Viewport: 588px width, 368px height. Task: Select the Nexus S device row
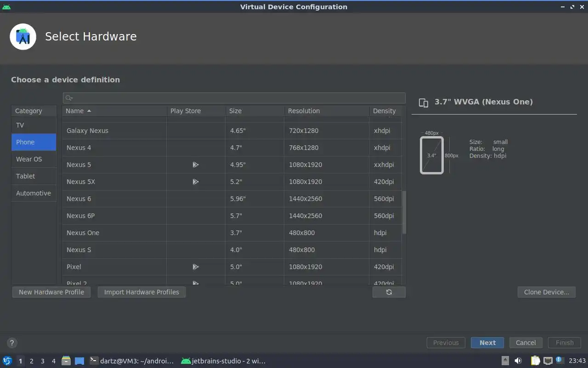pyautogui.click(x=232, y=250)
